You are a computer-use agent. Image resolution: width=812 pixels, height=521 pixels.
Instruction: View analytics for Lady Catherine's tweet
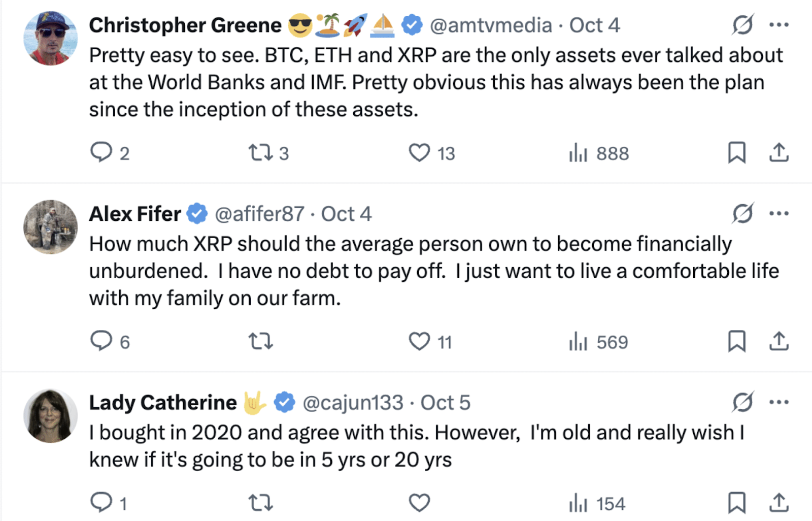point(578,504)
